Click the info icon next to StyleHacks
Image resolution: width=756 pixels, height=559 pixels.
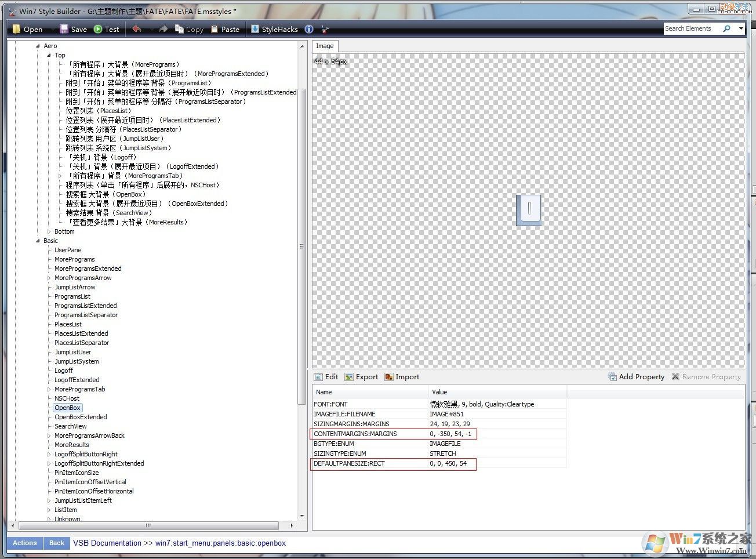309,28
